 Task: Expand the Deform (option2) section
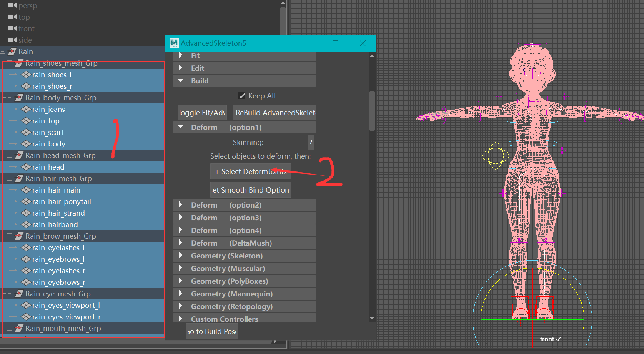point(181,205)
